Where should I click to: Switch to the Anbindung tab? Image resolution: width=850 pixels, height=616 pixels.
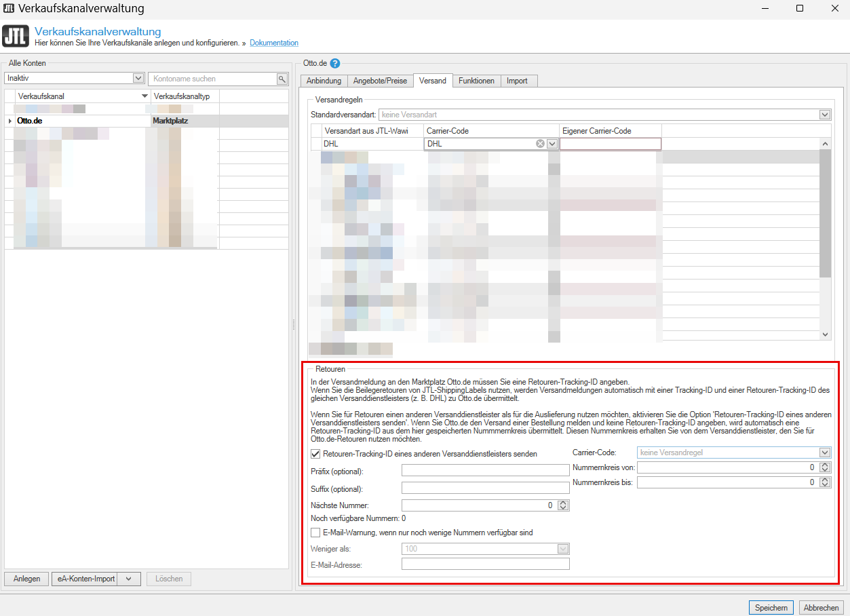[x=324, y=81]
